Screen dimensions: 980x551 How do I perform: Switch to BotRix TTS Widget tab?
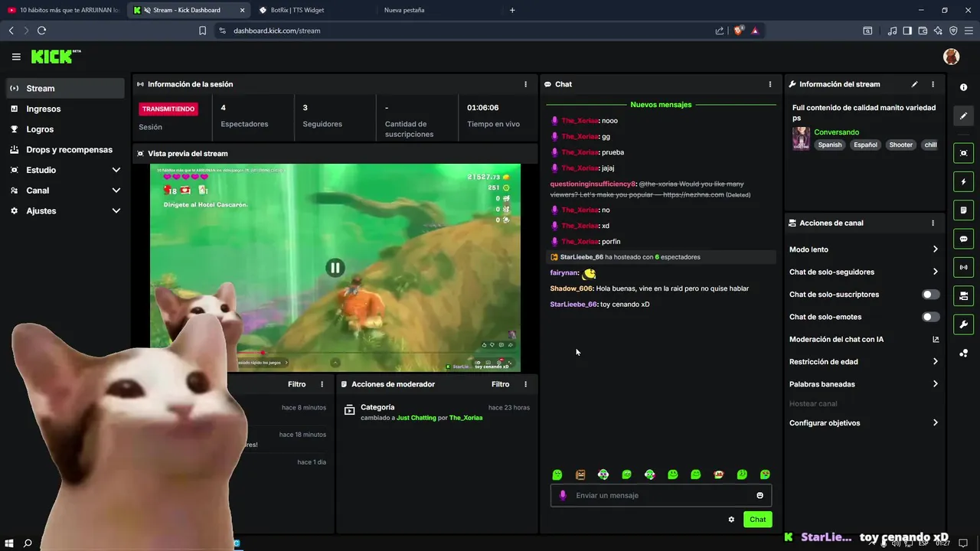(314, 10)
